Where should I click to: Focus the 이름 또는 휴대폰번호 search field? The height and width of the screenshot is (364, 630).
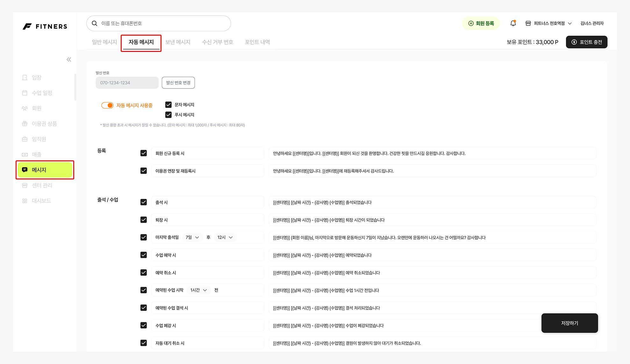click(x=159, y=23)
